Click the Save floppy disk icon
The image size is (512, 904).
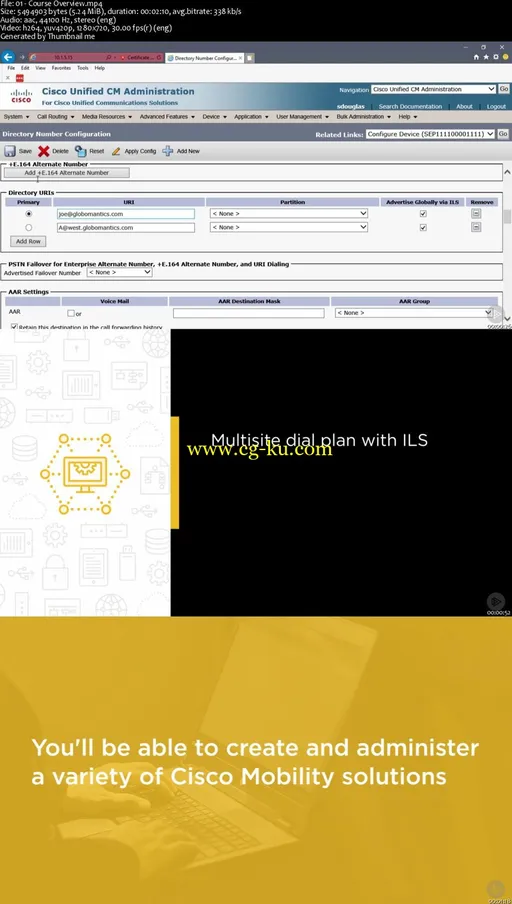pos(10,151)
